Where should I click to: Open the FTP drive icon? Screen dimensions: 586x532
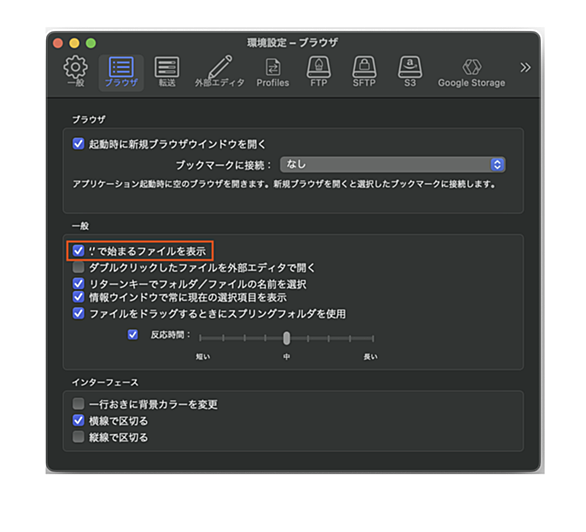pos(318,72)
